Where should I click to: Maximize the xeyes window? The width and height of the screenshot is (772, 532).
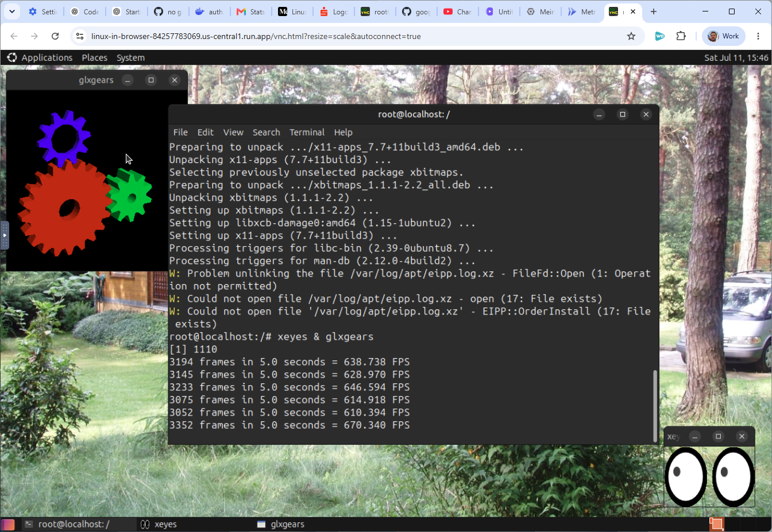click(x=718, y=436)
